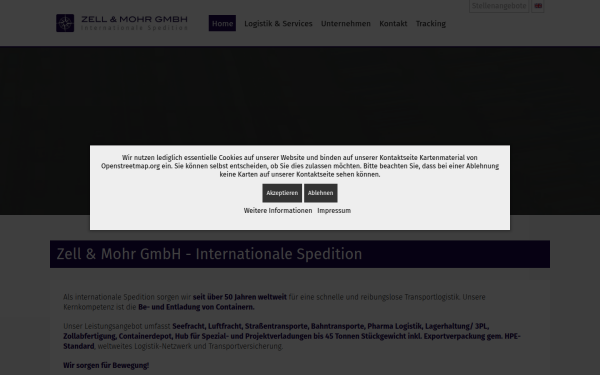Open the Weitere Informationen link
Viewport: 600px width, 375px height.
(278, 210)
